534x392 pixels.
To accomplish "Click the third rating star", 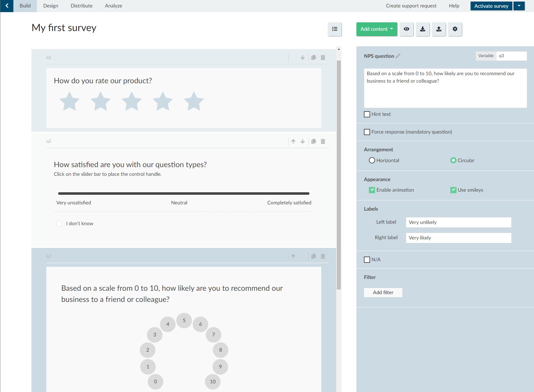I will [132, 101].
